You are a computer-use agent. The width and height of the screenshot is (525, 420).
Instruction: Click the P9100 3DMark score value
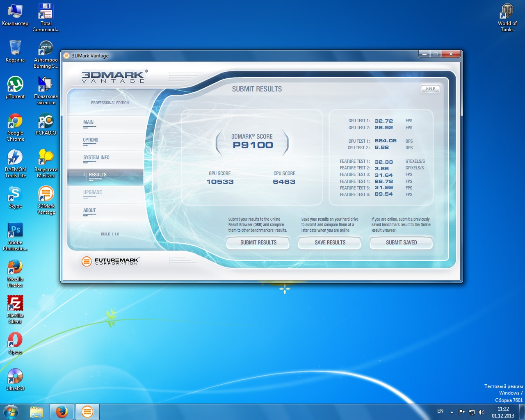pos(253,145)
